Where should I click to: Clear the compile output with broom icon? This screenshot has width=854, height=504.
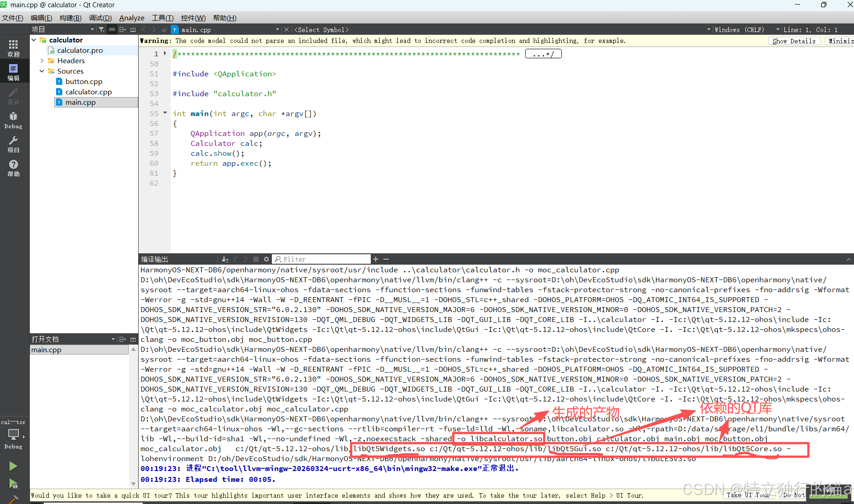point(225,259)
